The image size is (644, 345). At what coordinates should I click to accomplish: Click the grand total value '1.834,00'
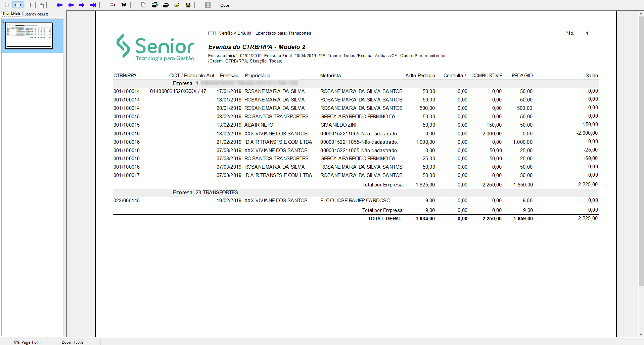pos(425,219)
